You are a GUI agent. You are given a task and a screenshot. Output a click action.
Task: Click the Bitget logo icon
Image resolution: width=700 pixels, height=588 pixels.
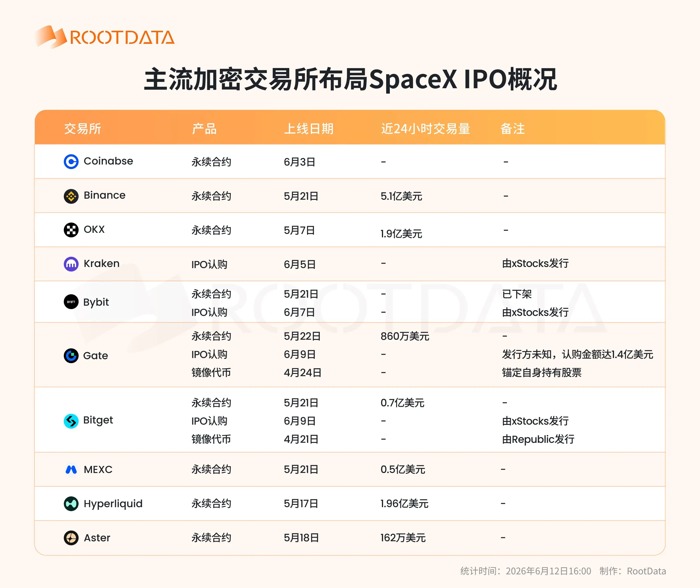(x=71, y=421)
